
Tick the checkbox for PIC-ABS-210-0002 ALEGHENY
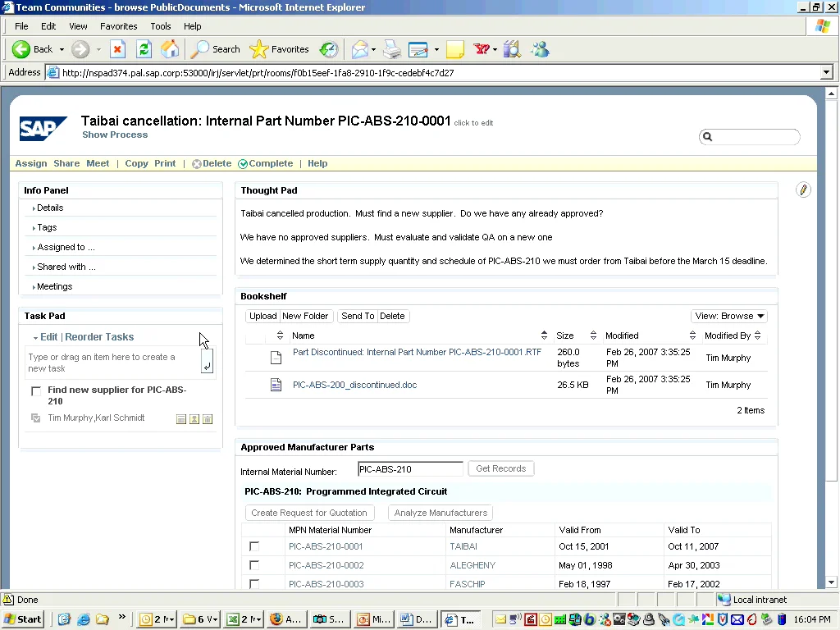pos(254,565)
